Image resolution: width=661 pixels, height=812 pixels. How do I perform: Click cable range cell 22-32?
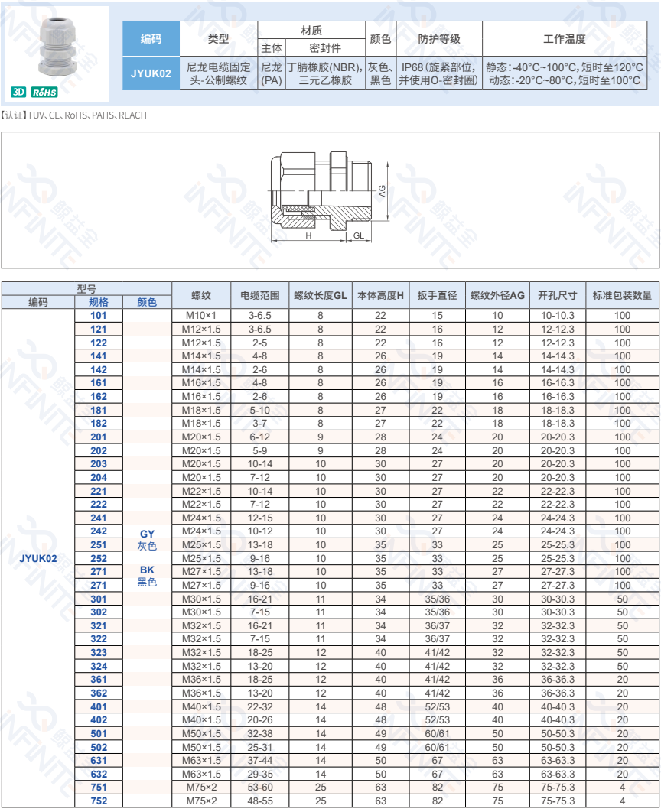(x=259, y=706)
